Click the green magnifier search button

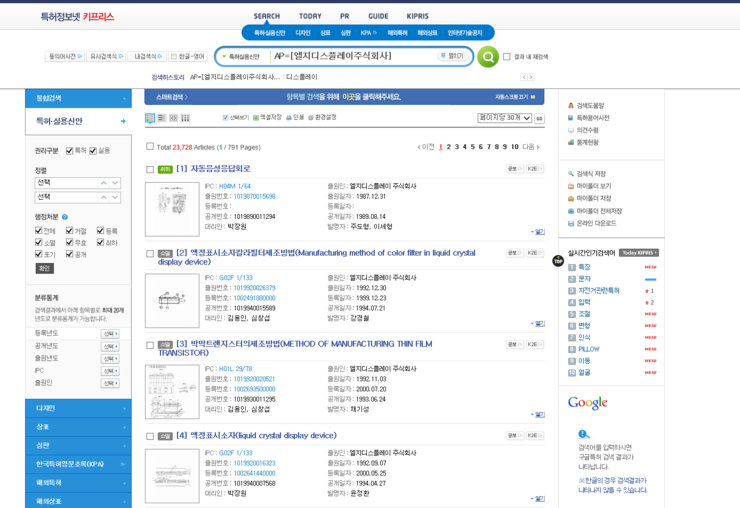click(x=488, y=57)
